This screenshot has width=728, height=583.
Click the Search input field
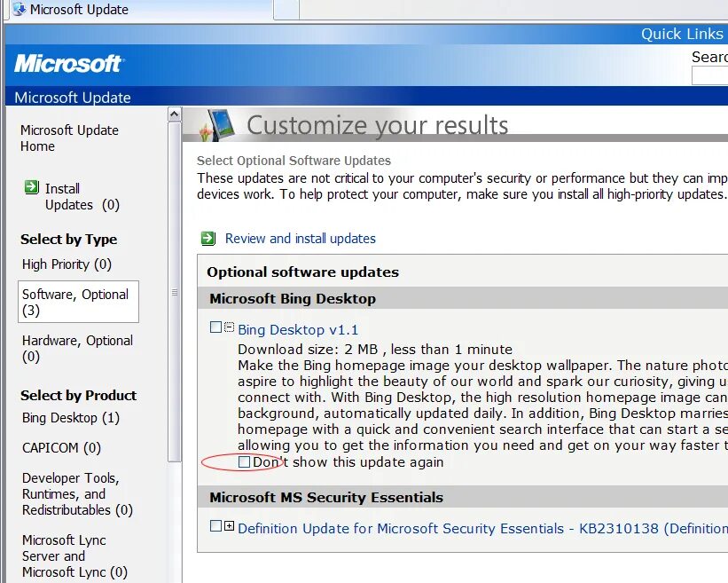(x=709, y=75)
